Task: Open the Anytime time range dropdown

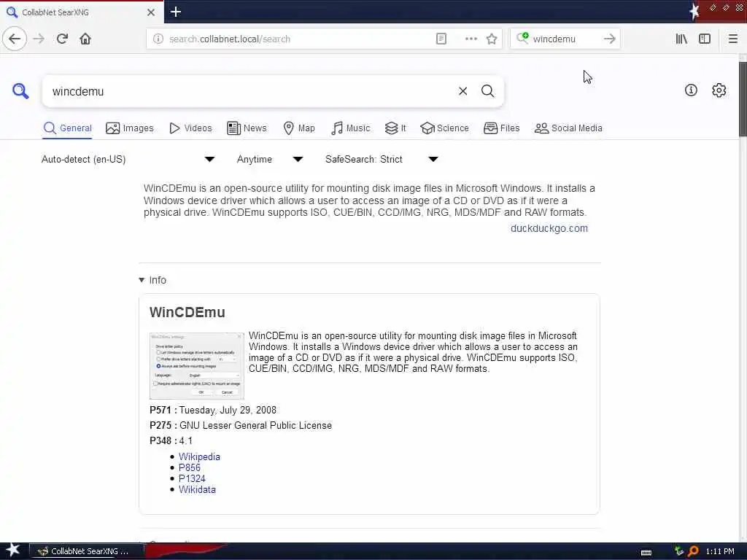Action: pyautogui.click(x=270, y=159)
